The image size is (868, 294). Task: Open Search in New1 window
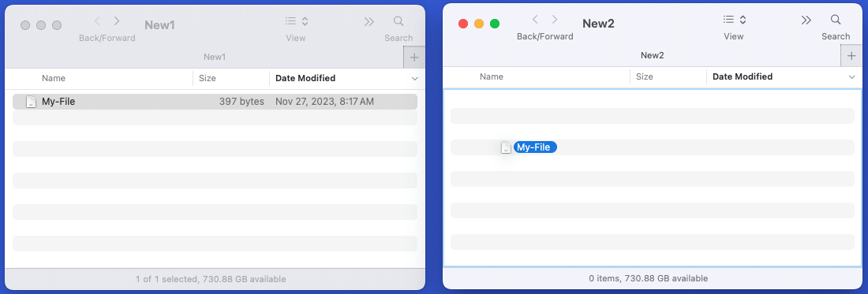[398, 21]
